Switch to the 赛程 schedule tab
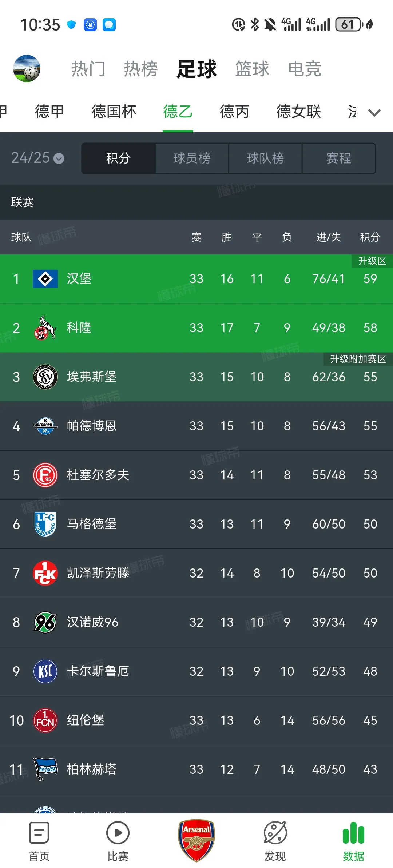The width and height of the screenshot is (393, 868). (x=338, y=158)
